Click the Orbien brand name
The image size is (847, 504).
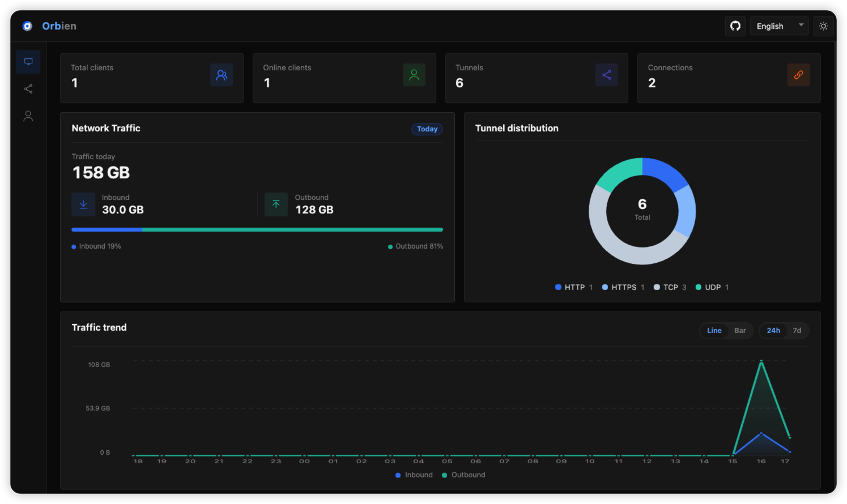coord(59,26)
